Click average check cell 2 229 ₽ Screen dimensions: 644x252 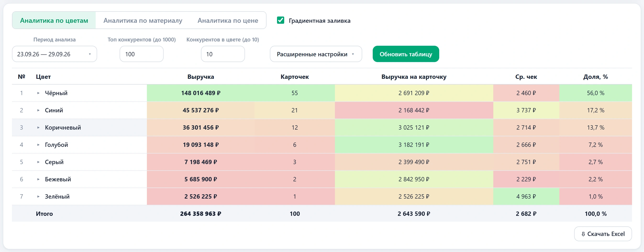[526, 179]
